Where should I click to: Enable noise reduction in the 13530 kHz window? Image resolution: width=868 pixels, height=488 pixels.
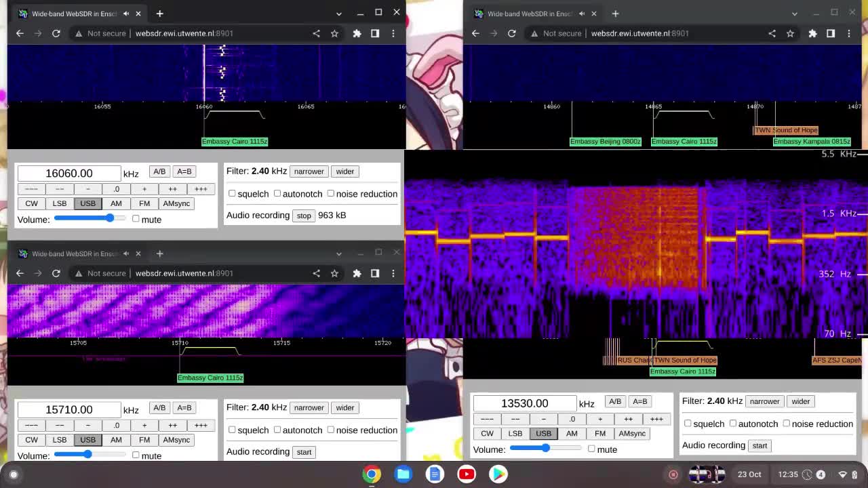coord(787,424)
